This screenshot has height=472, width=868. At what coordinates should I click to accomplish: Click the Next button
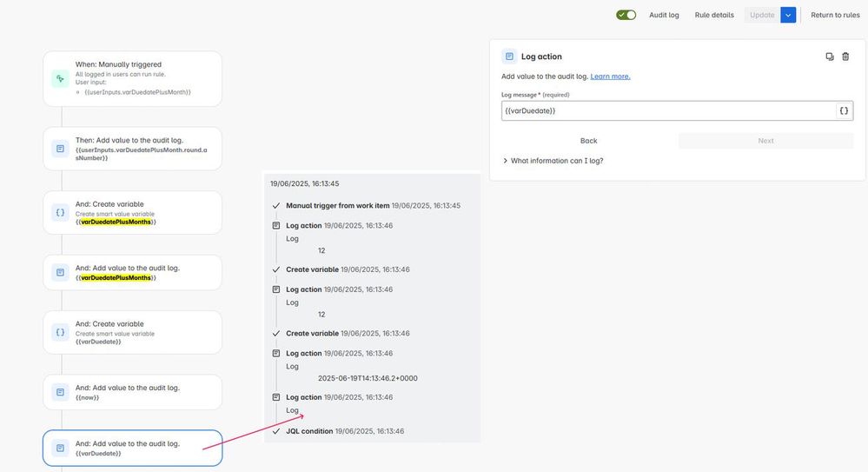765,141
